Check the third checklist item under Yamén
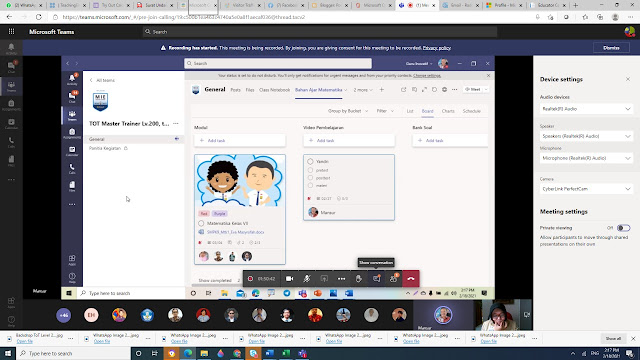Screen dimensions: 640x360 click(x=310, y=178)
